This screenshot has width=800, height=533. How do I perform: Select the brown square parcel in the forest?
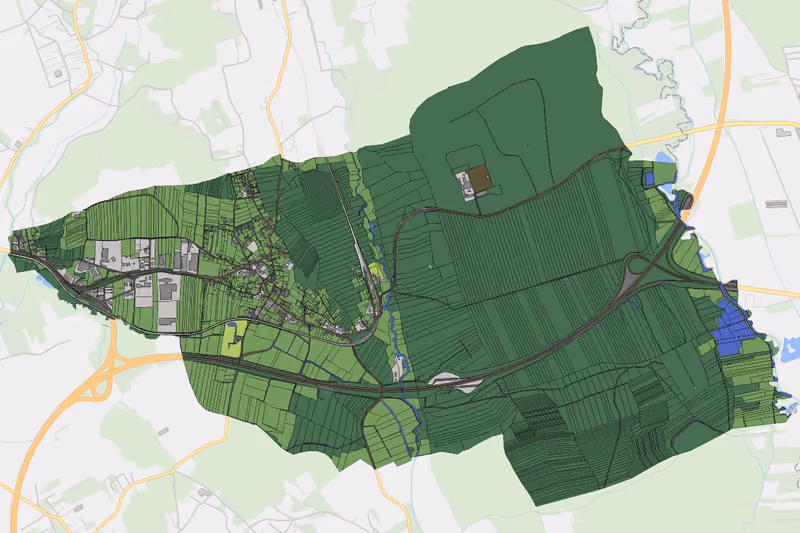point(480,179)
